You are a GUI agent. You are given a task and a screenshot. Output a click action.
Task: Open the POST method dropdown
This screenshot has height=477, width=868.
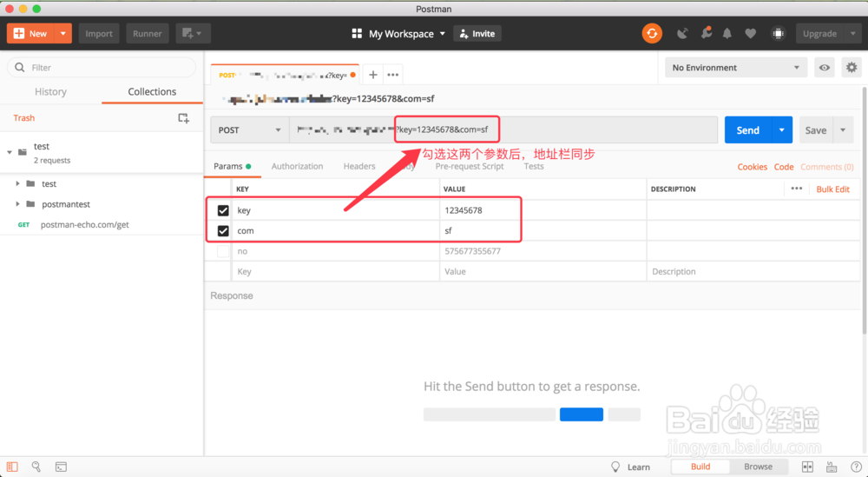point(249,130)
